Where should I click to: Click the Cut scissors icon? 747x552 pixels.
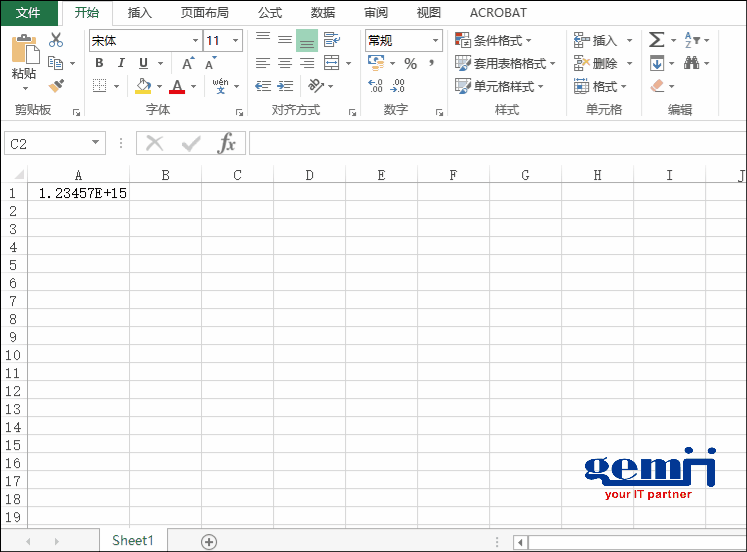(56, 40)
